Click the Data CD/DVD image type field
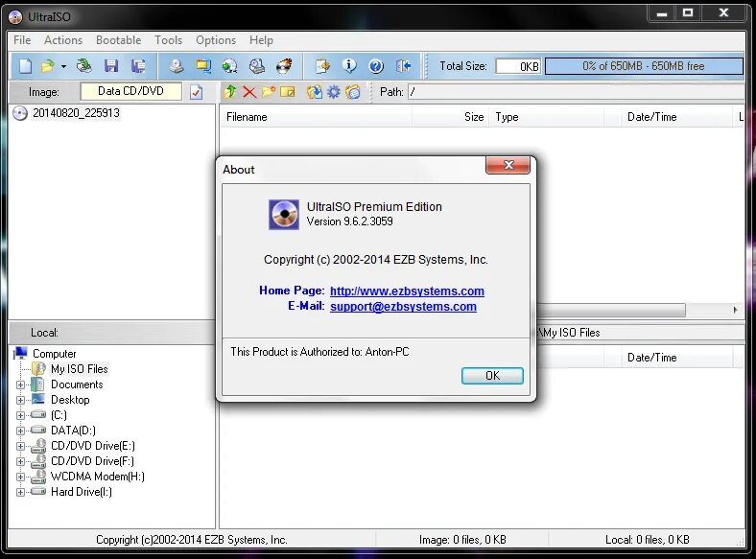Image resolution: width=756 pixels, height=559 pixels. click(x=130, y=91)
